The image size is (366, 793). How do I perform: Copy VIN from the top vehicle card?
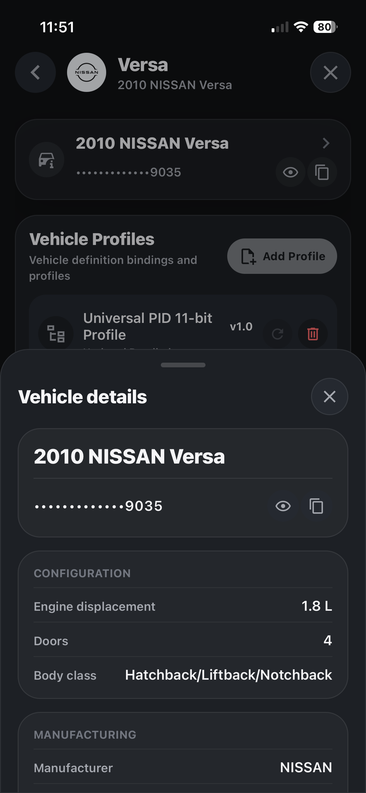pyautogui.click(x=322, y=172)
